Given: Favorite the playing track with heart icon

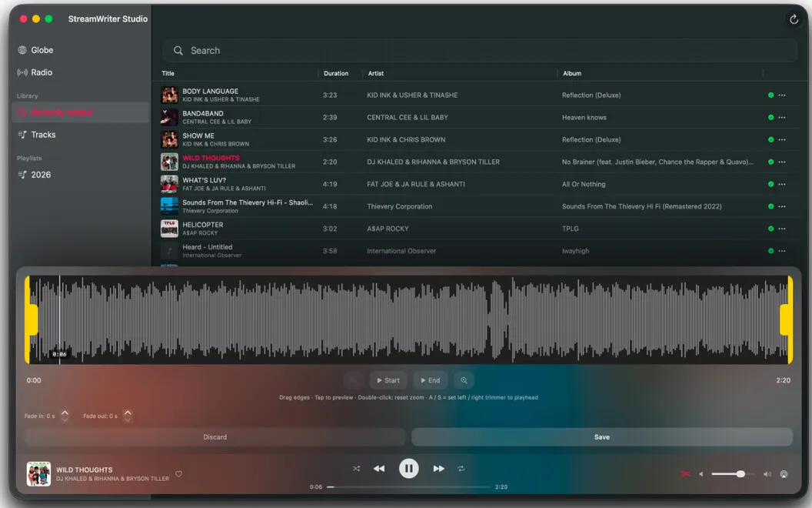Looking at the screenshot, I should point(178,474).
